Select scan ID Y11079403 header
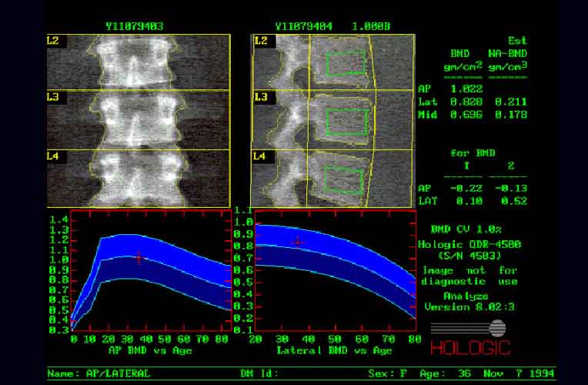588x385 pixels. click(x=134, y=26)
